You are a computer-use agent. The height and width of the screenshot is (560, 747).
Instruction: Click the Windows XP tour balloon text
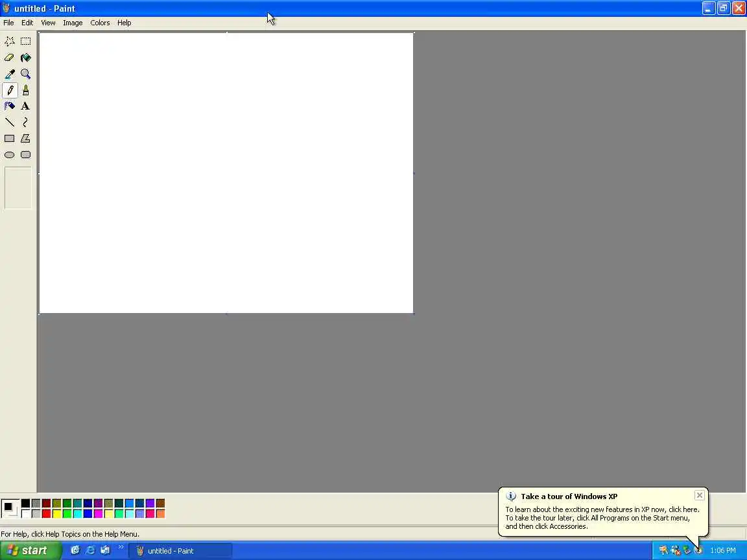click(602, 518)
